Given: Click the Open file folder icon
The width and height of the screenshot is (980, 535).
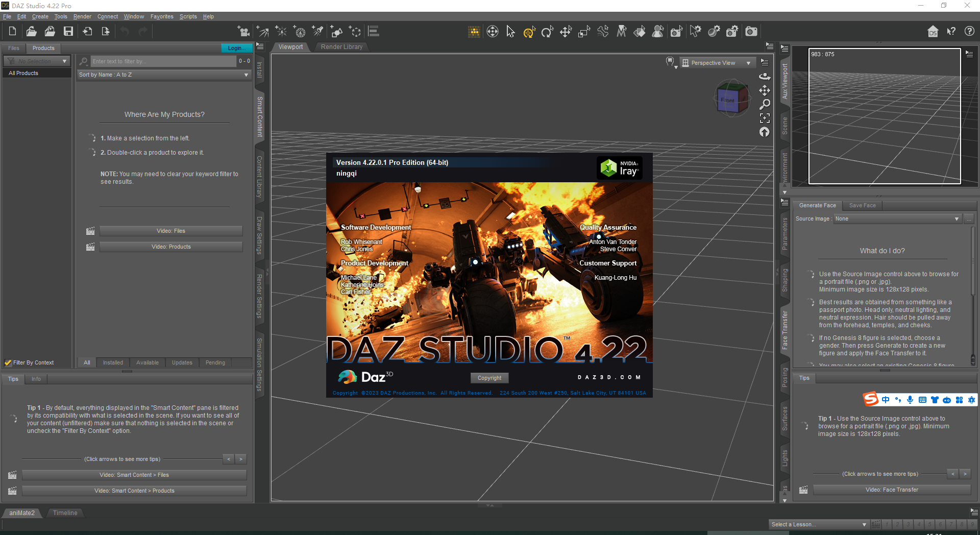Looking at the screenshot, I should click(x=31, y=31).
